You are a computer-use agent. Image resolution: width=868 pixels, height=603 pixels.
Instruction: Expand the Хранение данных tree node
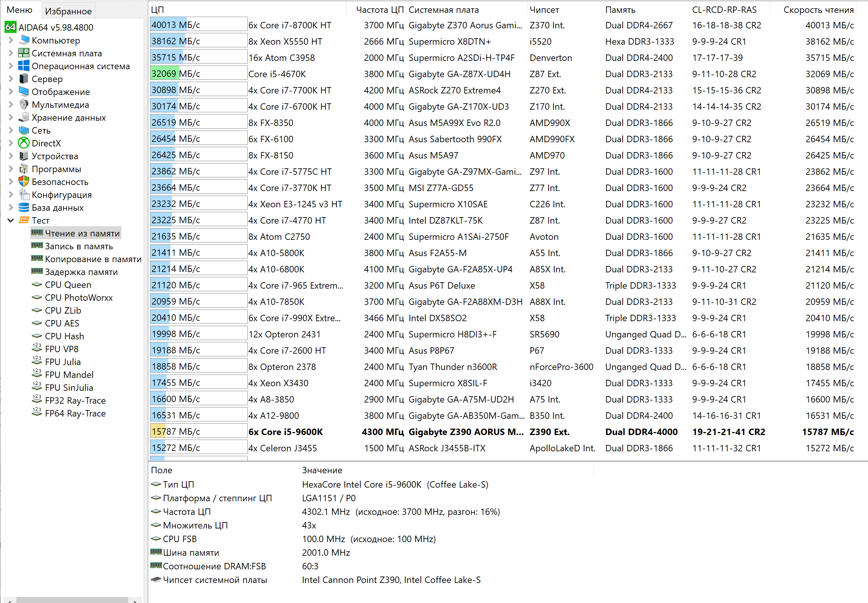tap(11, 118)
